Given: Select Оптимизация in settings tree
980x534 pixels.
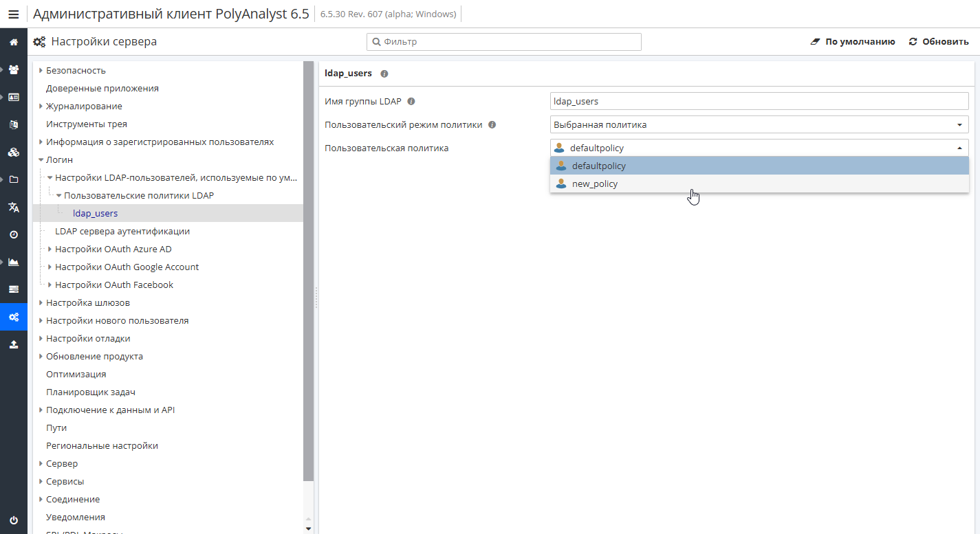Looking at the screenshot, I should tap(76, 374).
